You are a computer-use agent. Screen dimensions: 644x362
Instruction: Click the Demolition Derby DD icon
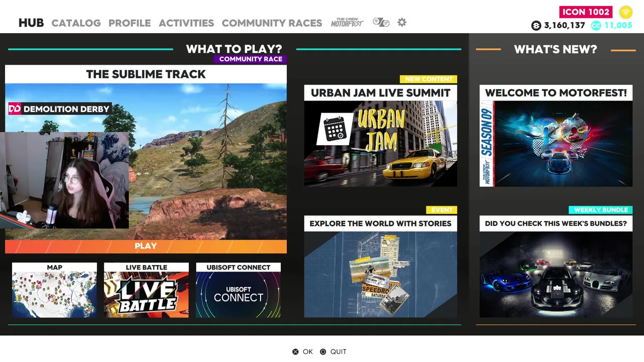(15, 109)
